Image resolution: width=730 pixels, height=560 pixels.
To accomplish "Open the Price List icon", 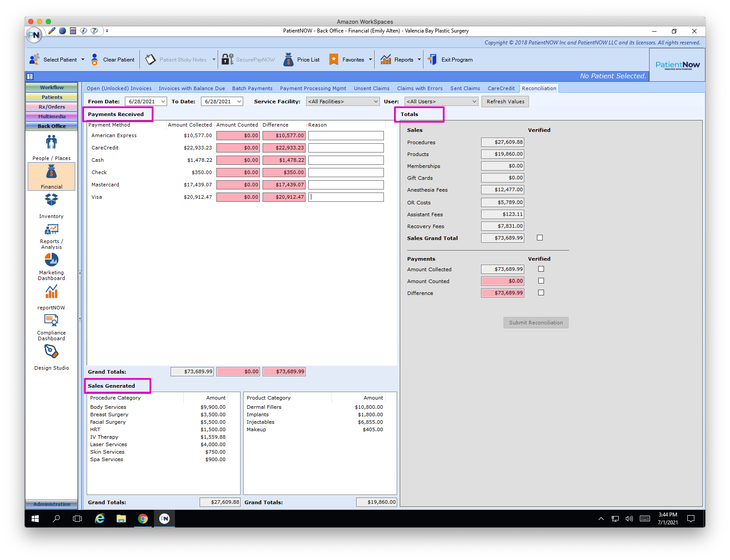I will 288,59.
